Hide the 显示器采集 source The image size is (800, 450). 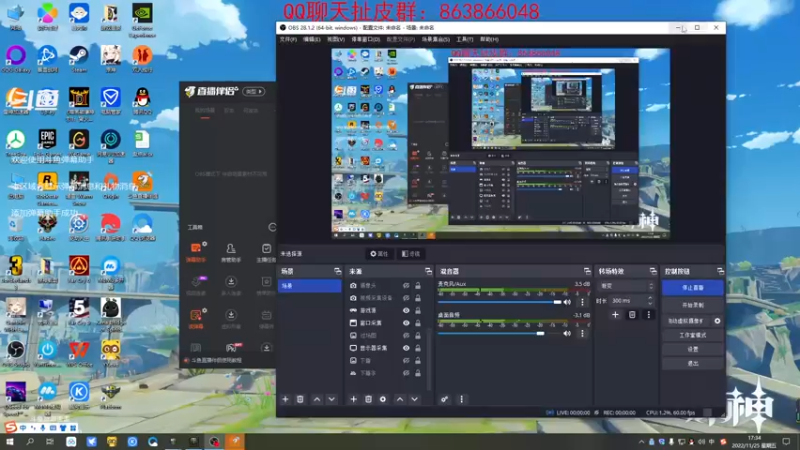click(x=406, y=348)
